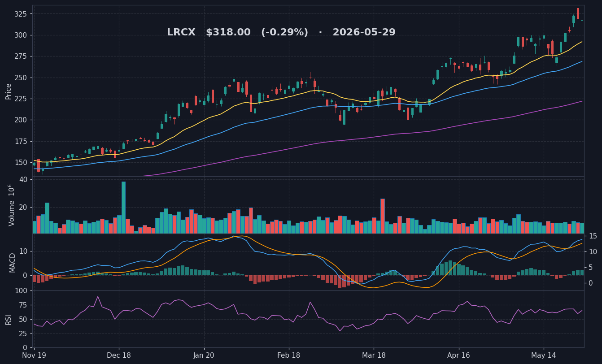Click the MACD axis label
Image resolution: width=602 pixels, height=364 pixels.
coord(13,262)
